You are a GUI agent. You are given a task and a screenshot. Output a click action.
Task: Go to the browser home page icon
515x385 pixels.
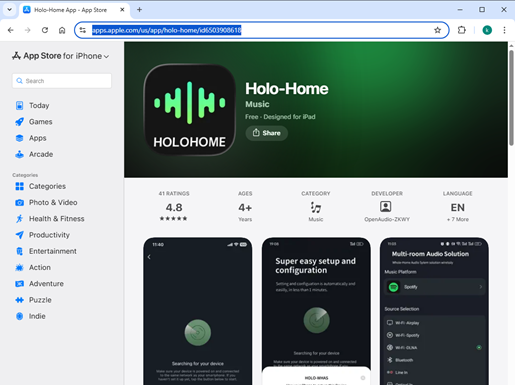tap(62, 30)
